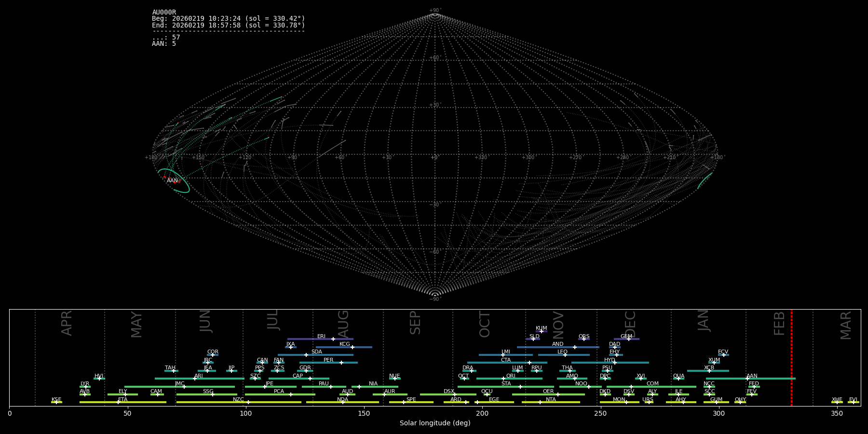Click the NTA shower label on bottom row

point(551,400)
